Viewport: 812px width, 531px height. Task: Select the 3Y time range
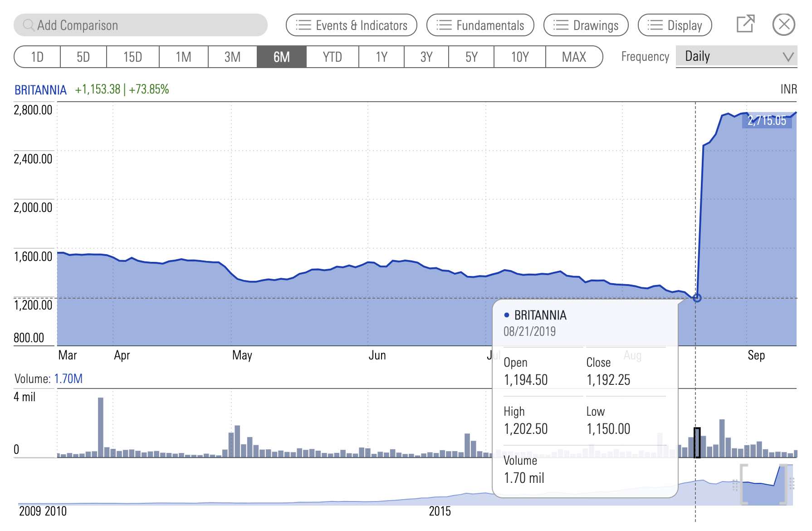(426, 57)
